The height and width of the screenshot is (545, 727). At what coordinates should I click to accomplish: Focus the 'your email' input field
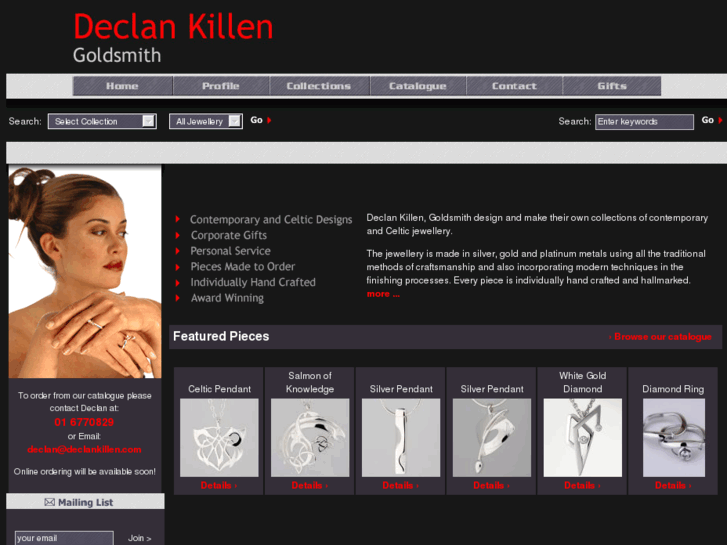pos(64,538)
